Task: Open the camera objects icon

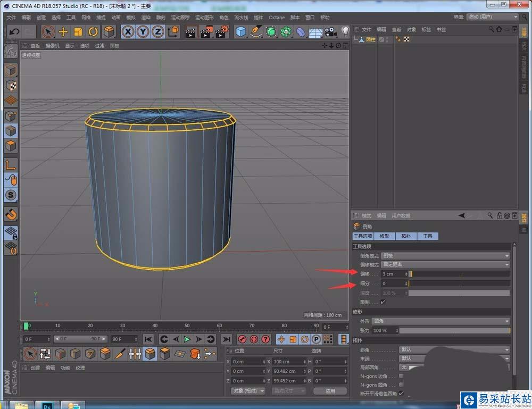Action: click(330, 32)
